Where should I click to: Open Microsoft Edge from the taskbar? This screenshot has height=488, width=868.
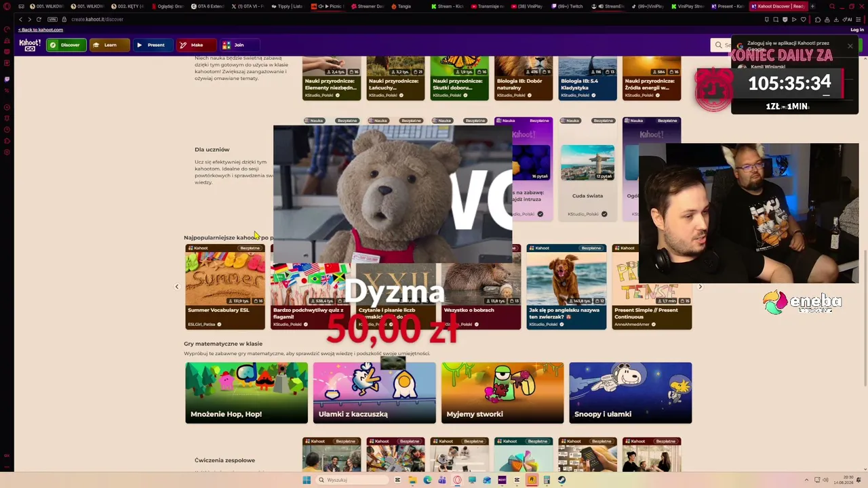pos(427,480)
